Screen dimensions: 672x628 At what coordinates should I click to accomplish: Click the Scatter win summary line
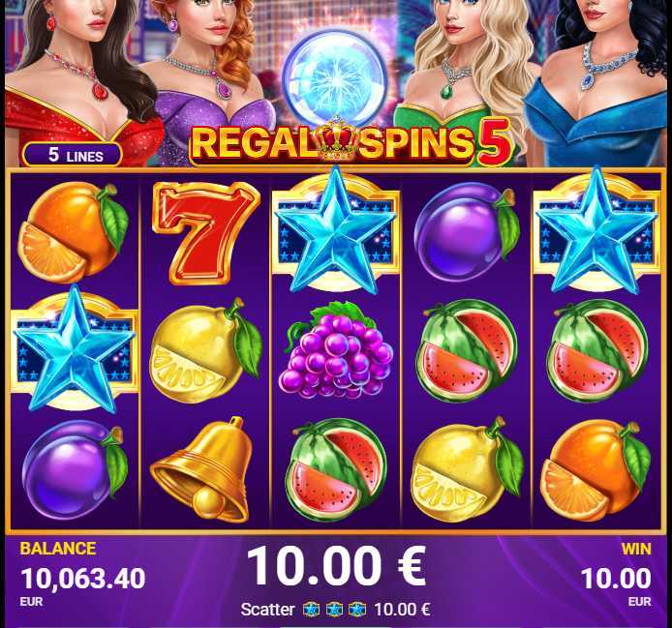tap(336, 610)
